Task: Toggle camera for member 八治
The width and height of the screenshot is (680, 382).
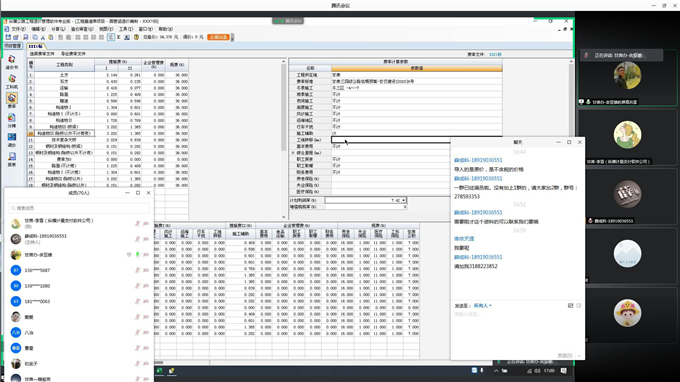Action: point(146,333)
